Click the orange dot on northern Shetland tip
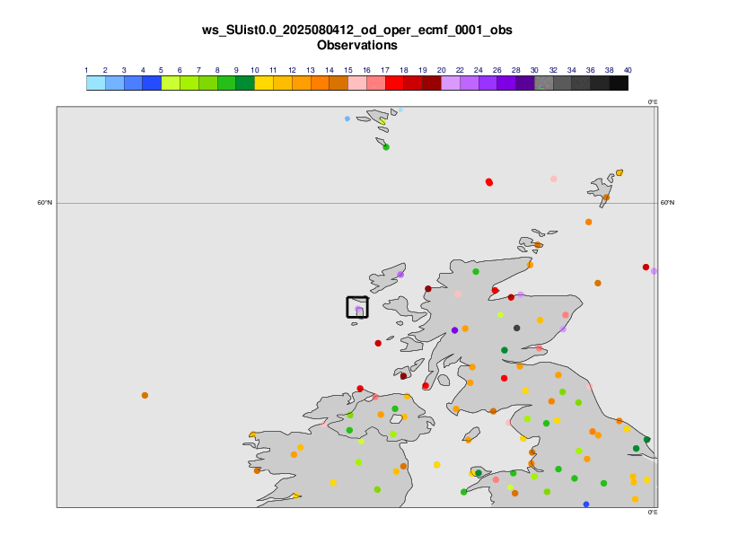Image resolution: width=756 pixels, height=535 pixels. point(620,172)
